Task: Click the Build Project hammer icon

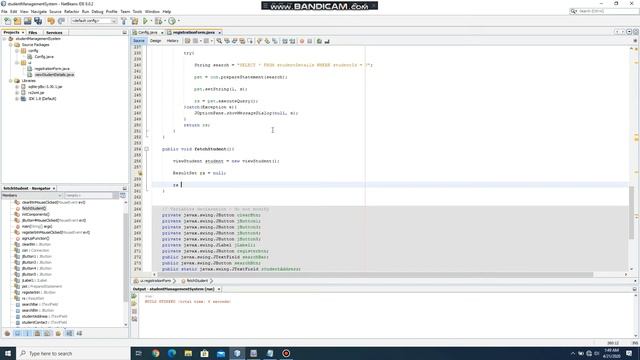Action: tap(124, 21)
